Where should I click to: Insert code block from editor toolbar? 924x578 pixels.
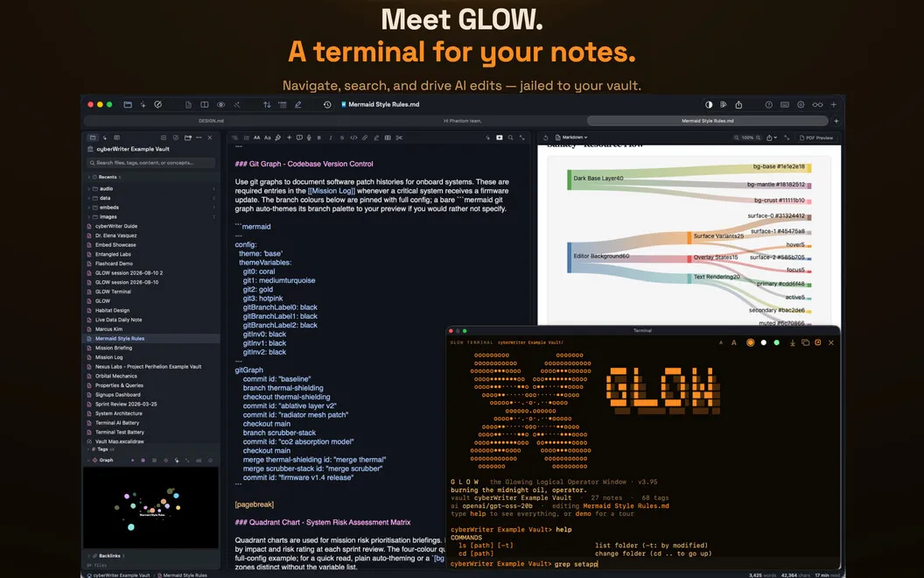pyautogui.click(x=353, y=137)
